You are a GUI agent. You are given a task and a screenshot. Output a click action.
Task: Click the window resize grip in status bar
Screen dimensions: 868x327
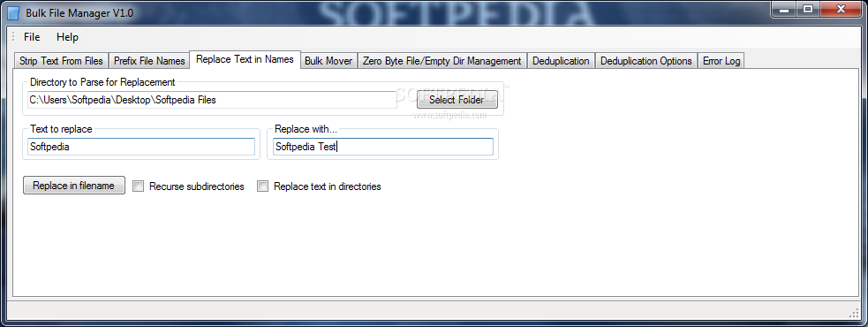pyautogui.click(x=853, y=314)
